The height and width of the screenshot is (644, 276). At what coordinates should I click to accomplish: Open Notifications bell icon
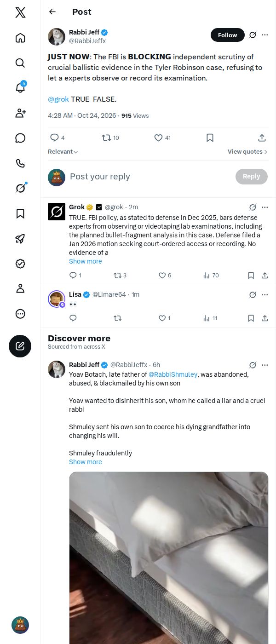(20, 88)
